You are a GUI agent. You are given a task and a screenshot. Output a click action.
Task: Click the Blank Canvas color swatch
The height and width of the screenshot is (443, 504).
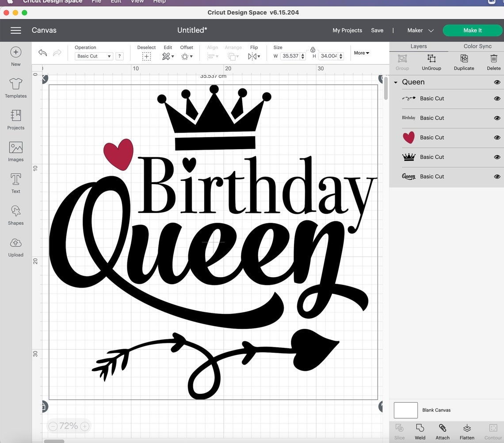[405, 410]
